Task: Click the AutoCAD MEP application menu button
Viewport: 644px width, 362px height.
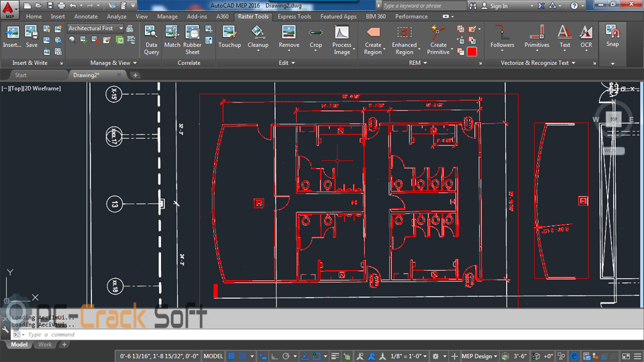Action: tap(9, 9)
